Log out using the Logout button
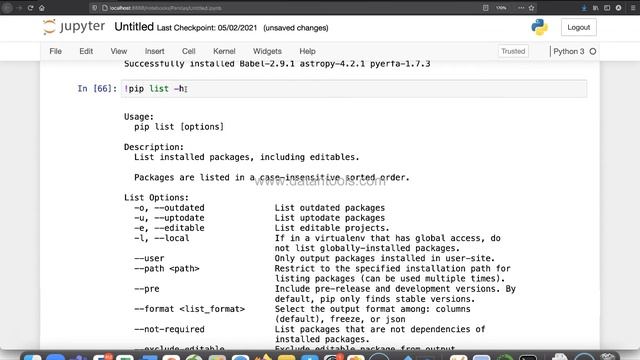This screenshot has height=360, width=640. [578, 27]
